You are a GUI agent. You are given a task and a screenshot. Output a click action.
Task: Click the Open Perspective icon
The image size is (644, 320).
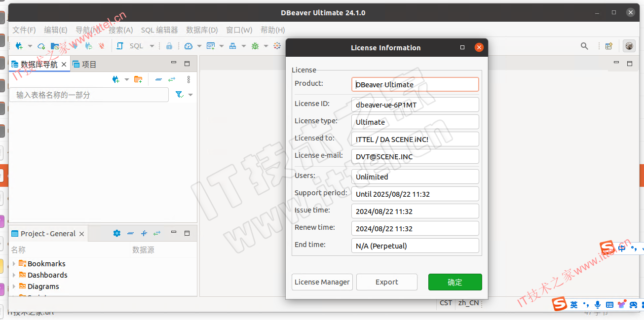click(609, 46)
